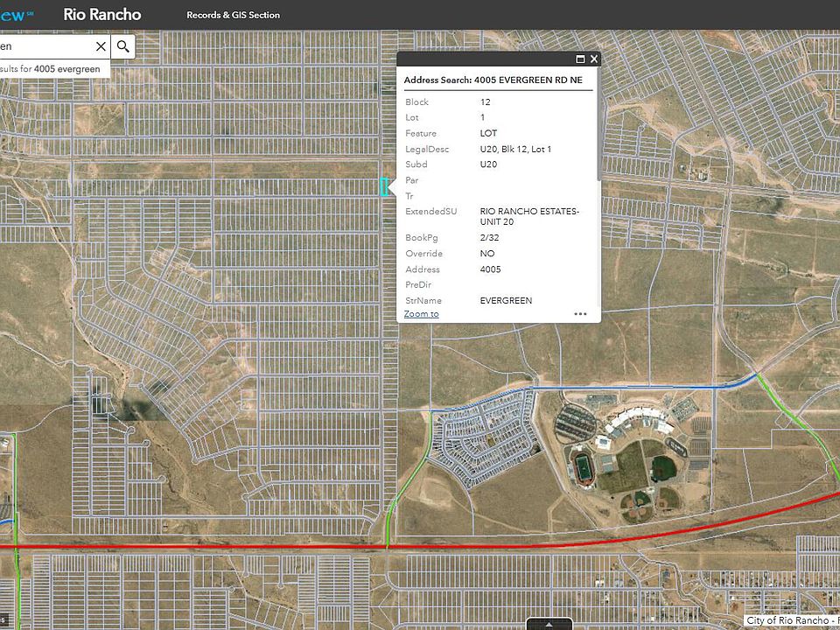Focus the address search input field
The image size is (840, 630).
46,46
